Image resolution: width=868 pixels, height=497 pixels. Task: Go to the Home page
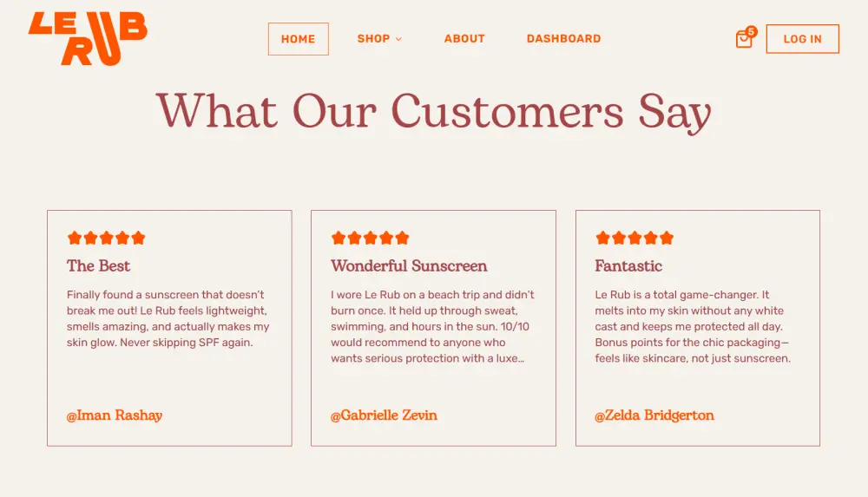pyautogui.click(x=298, y=39)
